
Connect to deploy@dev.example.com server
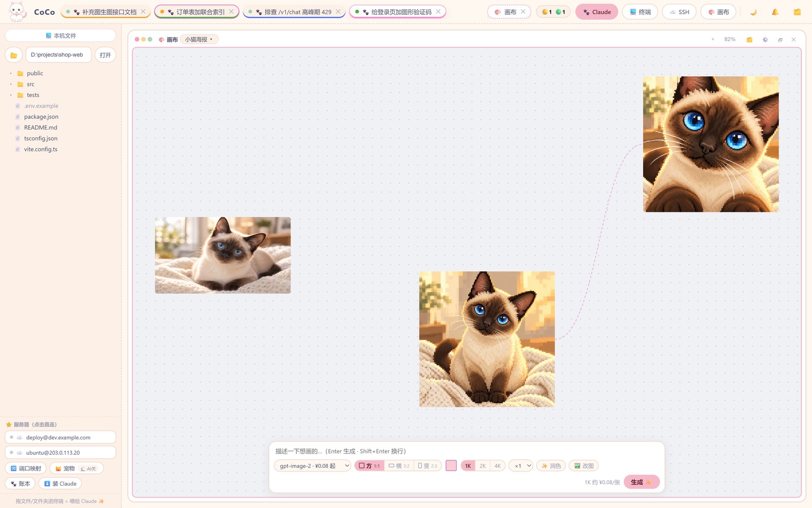click(60, 437)
